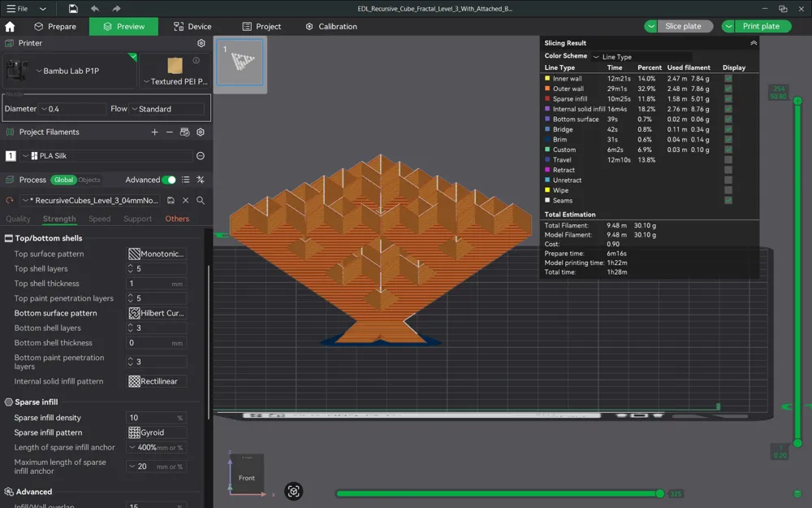Toggle the Advanced settings switch

[x=169, y=180]
